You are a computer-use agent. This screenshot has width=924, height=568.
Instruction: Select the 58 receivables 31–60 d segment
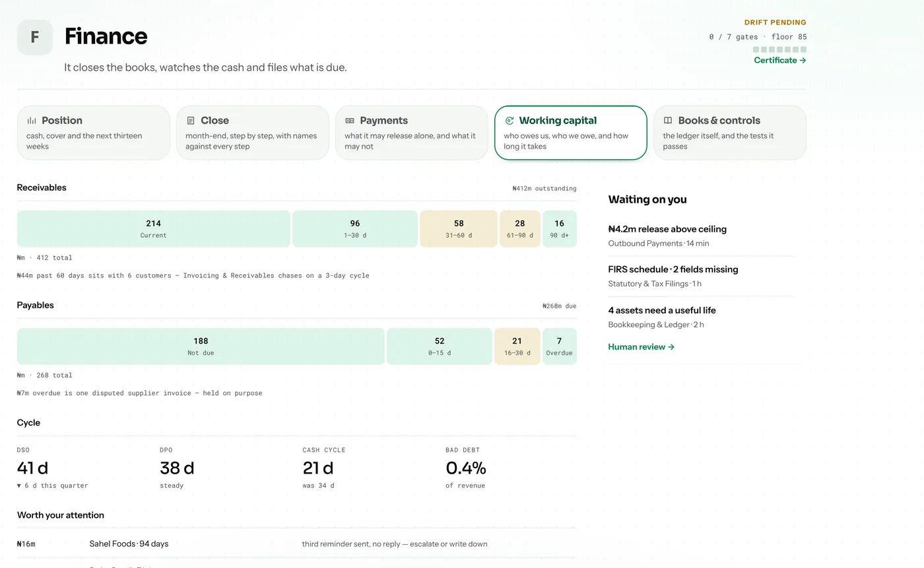coord(459,229)
